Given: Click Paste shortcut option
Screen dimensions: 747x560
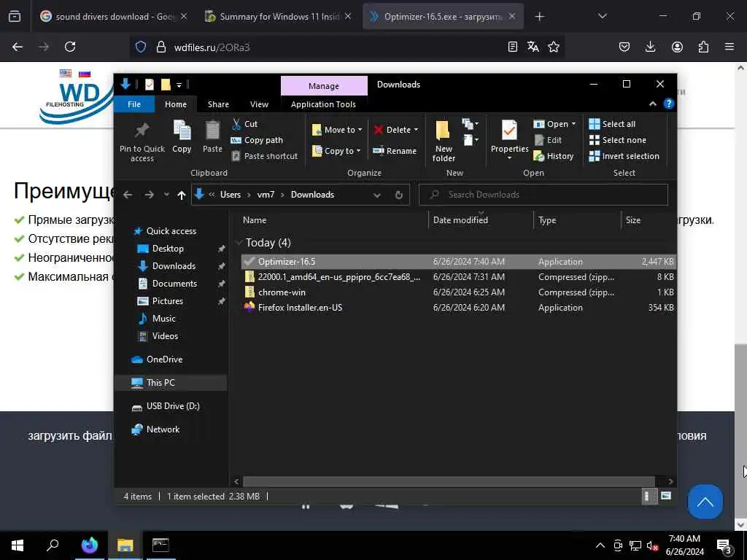Looking at the screenshot, I should (264, 156).
